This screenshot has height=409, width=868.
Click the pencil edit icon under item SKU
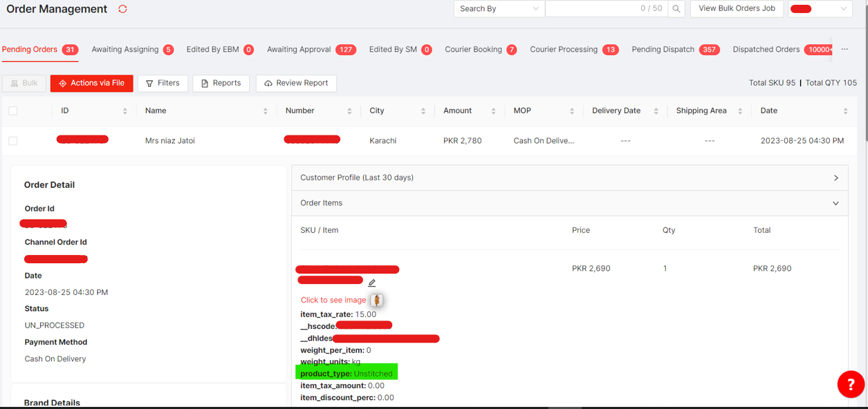372,283
